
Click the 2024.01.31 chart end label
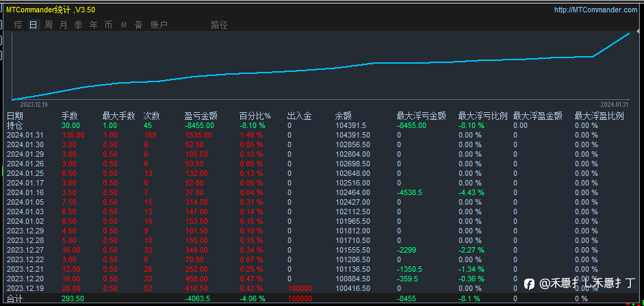615,104
